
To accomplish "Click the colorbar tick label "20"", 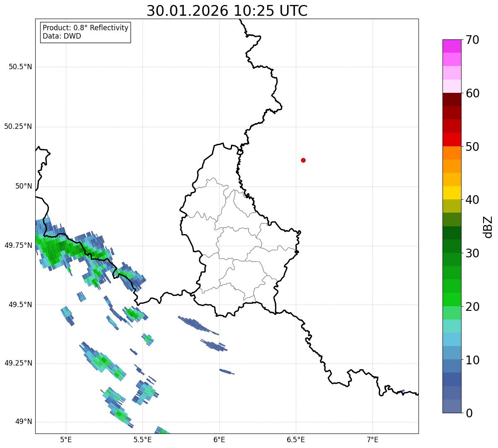I will (x=472, y=307).
